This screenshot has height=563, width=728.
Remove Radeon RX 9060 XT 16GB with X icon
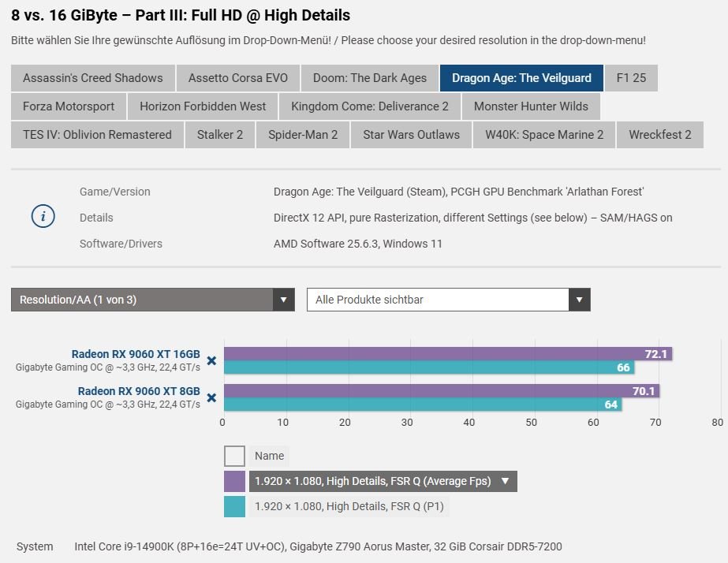(211, 360)
